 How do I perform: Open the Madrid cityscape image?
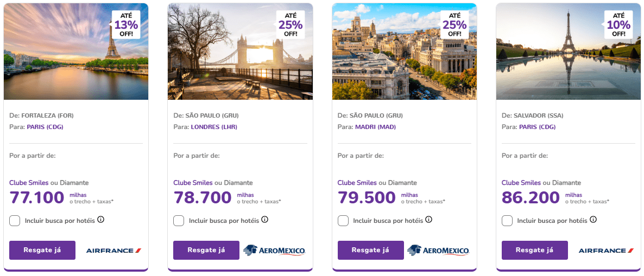point(404,52)
